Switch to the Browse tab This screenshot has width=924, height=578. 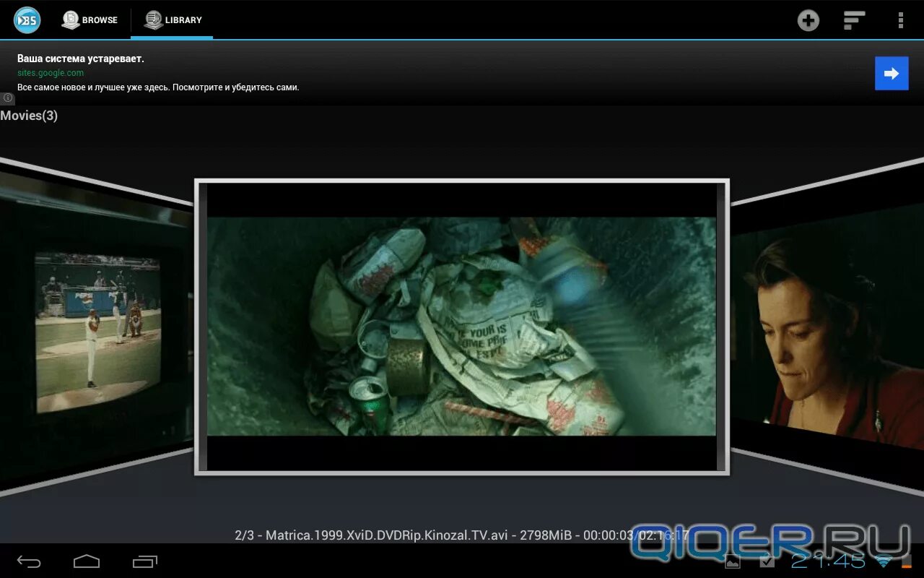tap(90, 20)
